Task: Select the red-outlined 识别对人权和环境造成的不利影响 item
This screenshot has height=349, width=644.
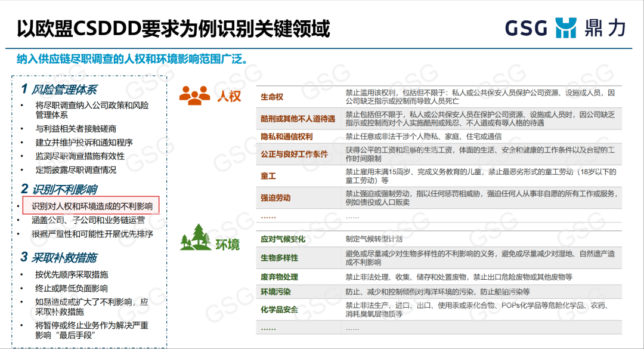Action: 91,206
